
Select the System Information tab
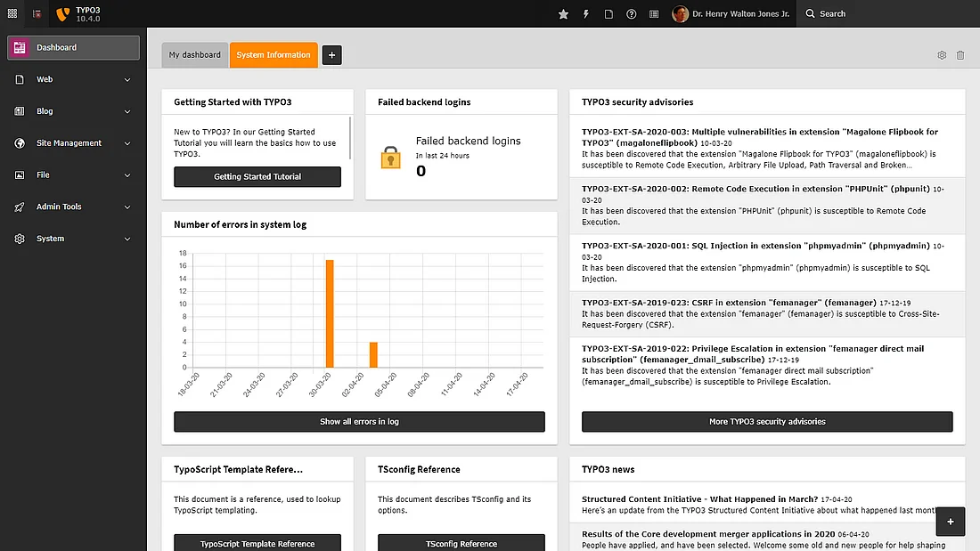274,55
